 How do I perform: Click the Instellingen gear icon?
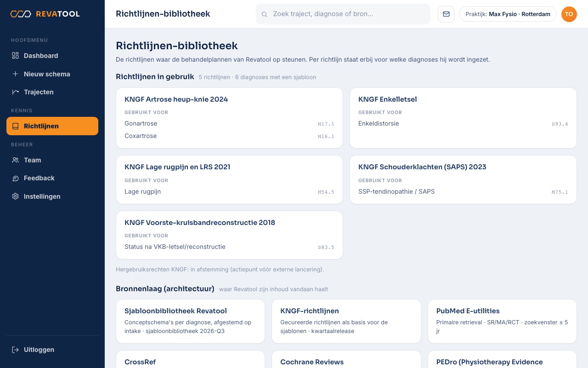coord(15,196)
